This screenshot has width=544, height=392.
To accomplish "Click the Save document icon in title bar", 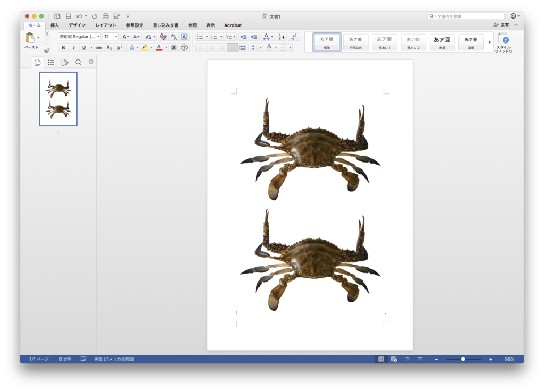I will pyautogui.click(x=69, y=16).
